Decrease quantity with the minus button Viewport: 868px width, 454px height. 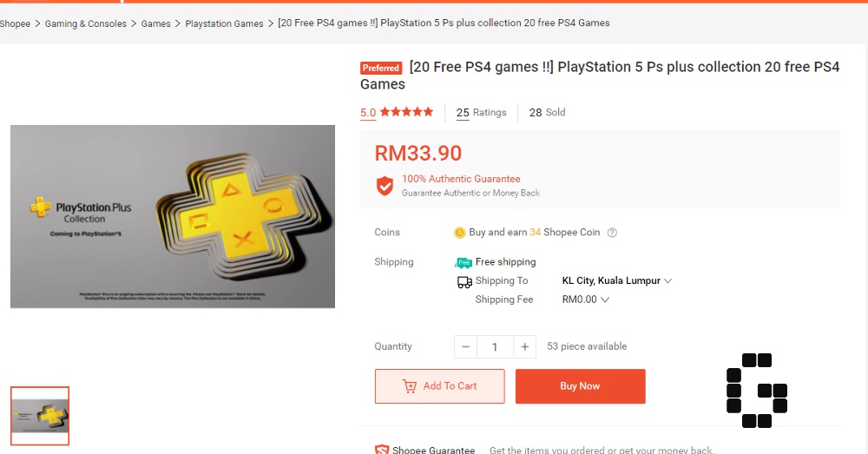(x=466, y=346)
